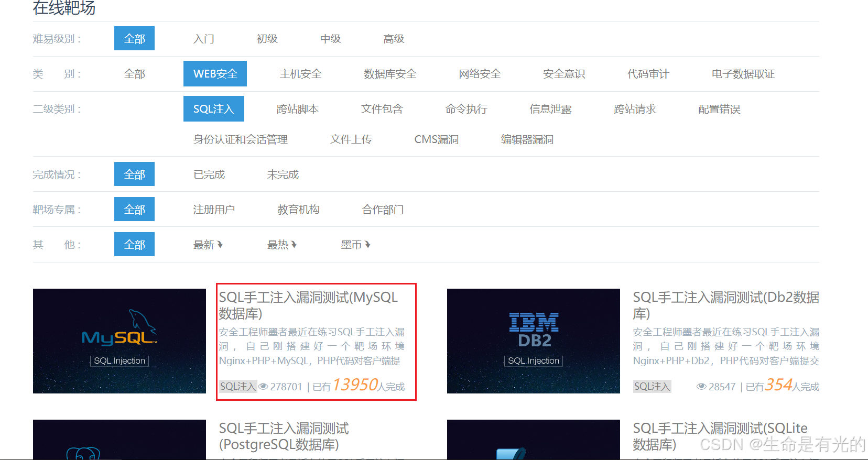Select the 跨站请求 subcategory
Viewport: 868px width, 460px height.
pyautogui.click(x=635, y=109)
